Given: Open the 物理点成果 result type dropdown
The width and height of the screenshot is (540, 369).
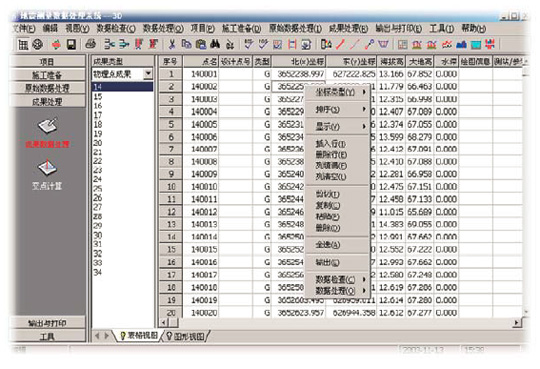Looking at the screenshot, I should [148, 74].
